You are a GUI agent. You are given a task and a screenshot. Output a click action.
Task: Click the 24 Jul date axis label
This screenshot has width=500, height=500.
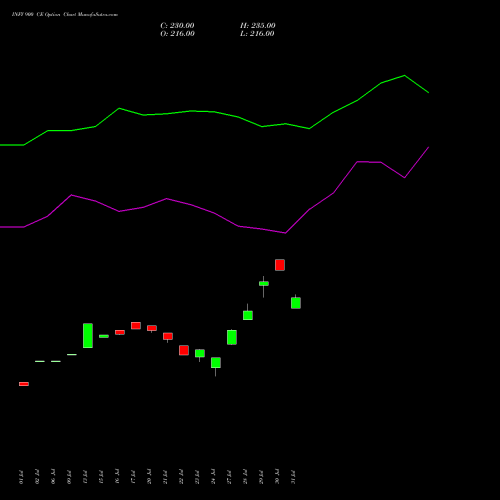pos(213,477)
